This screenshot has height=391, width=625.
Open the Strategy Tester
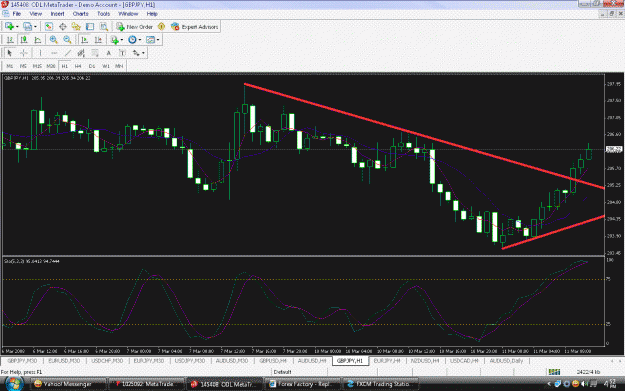click(104, 27)
